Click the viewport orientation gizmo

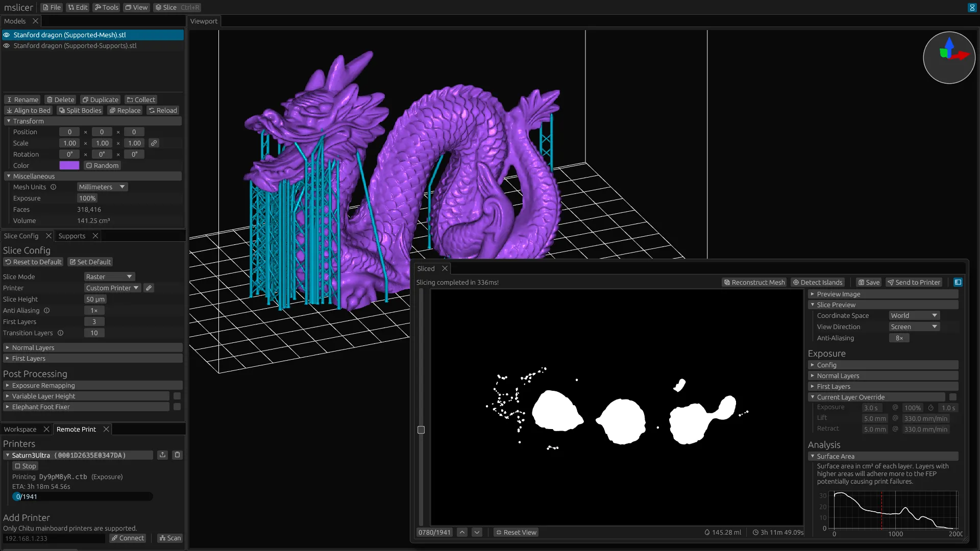(x=949, y=58)
